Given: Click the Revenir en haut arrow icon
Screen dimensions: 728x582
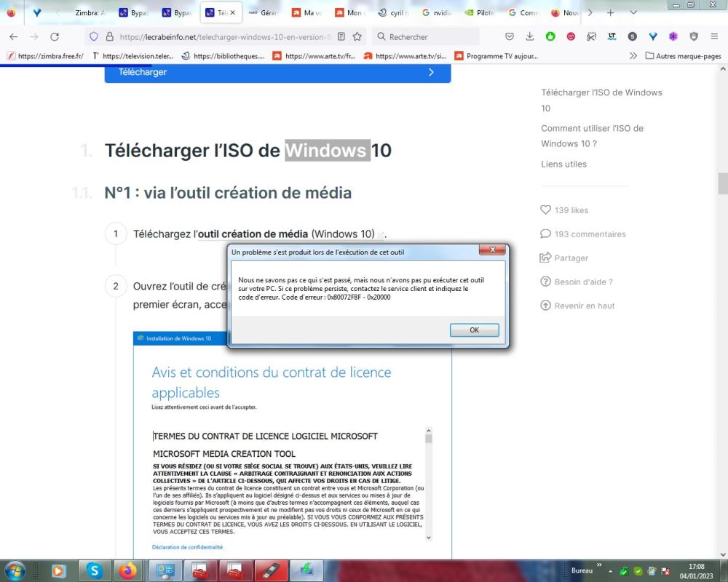Looking at the screenshot, I should tap(546, 306).
